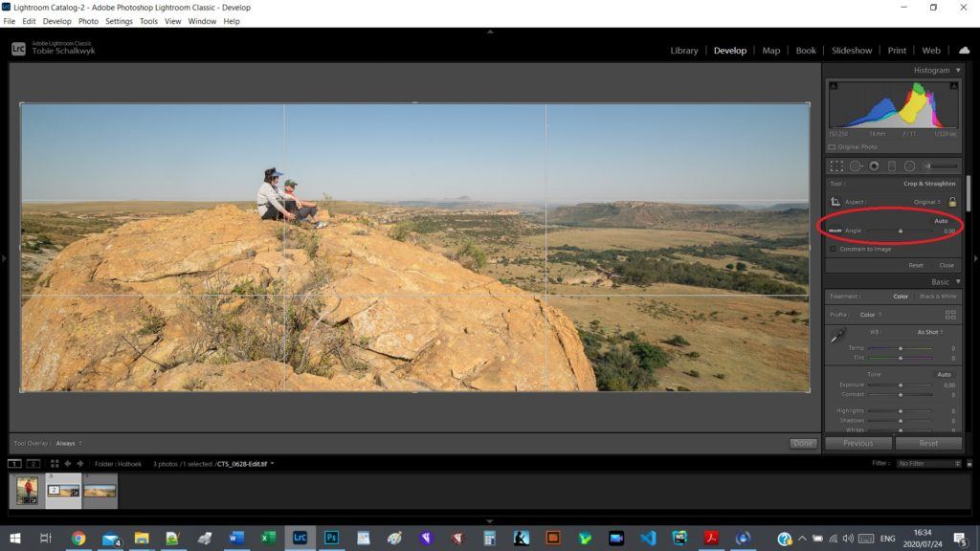Choose the Red Eye Correction tool
This screenshot has width=980, height=551.
pyautogui.click(x=874, y=165)
